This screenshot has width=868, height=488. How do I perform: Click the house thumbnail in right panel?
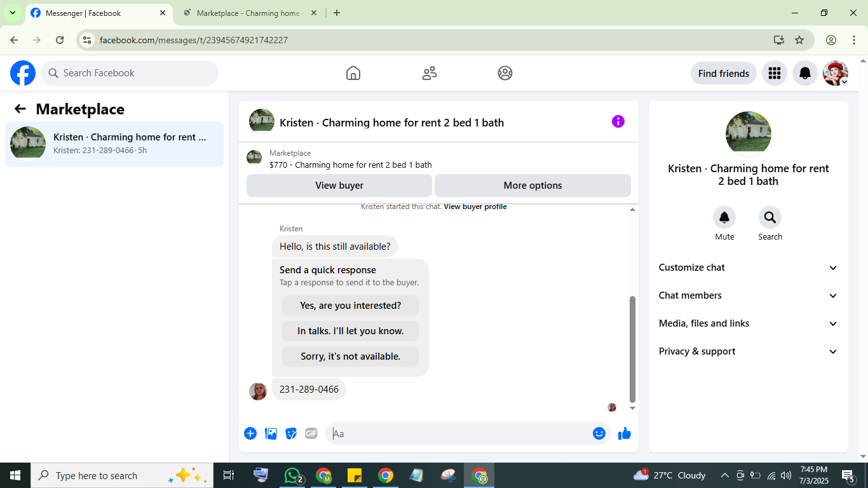(749, 133)
